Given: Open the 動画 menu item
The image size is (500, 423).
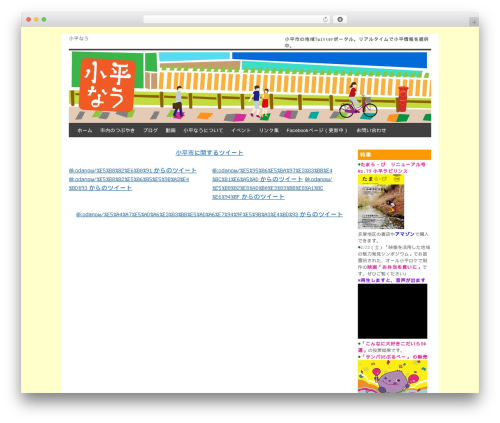Looking at the screenshot, I should (171, 130).
